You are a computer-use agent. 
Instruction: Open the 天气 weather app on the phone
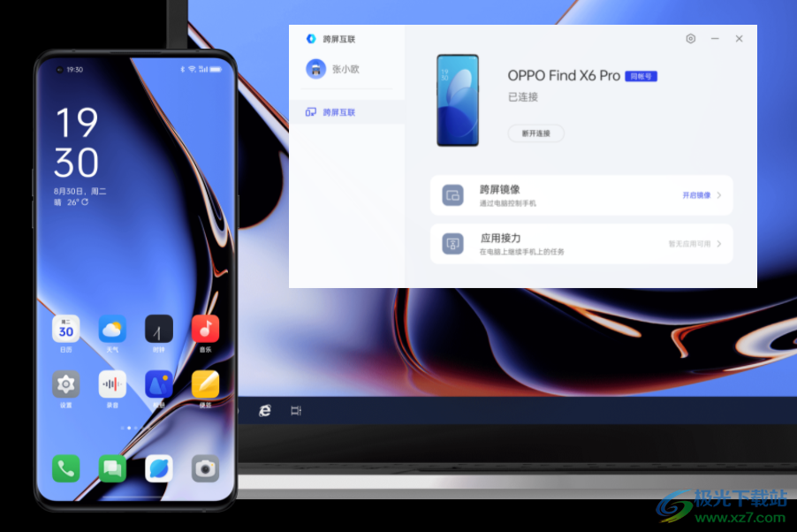[110, 329]
